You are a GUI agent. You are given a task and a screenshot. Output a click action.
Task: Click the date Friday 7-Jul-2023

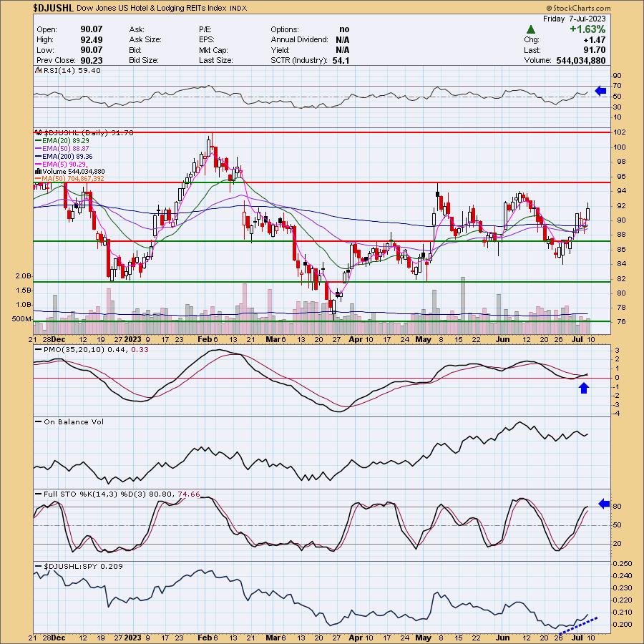(x=574, y=19)
